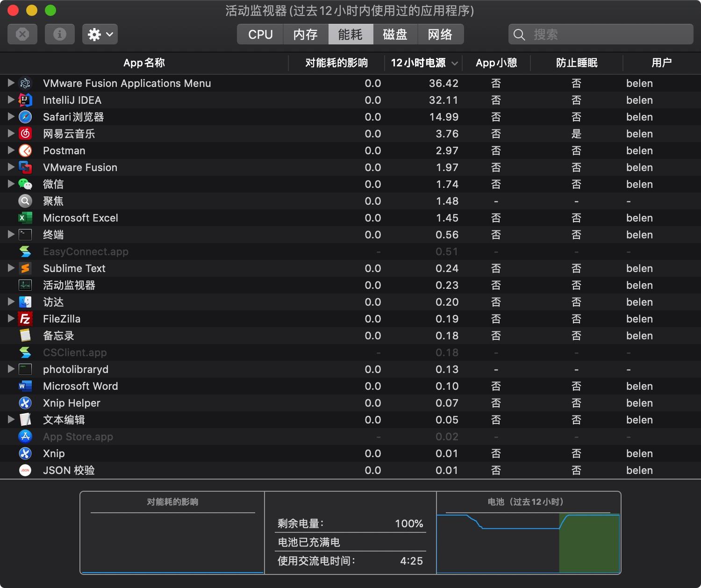Click the quit process X button
This screenshot has width=701, height=588.
(22, 34)
